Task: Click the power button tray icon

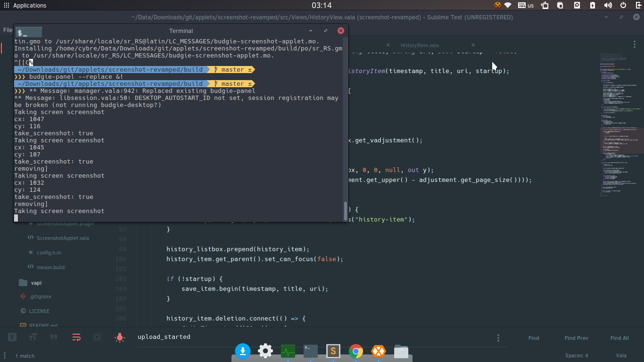Action: (x=623, y=6)
